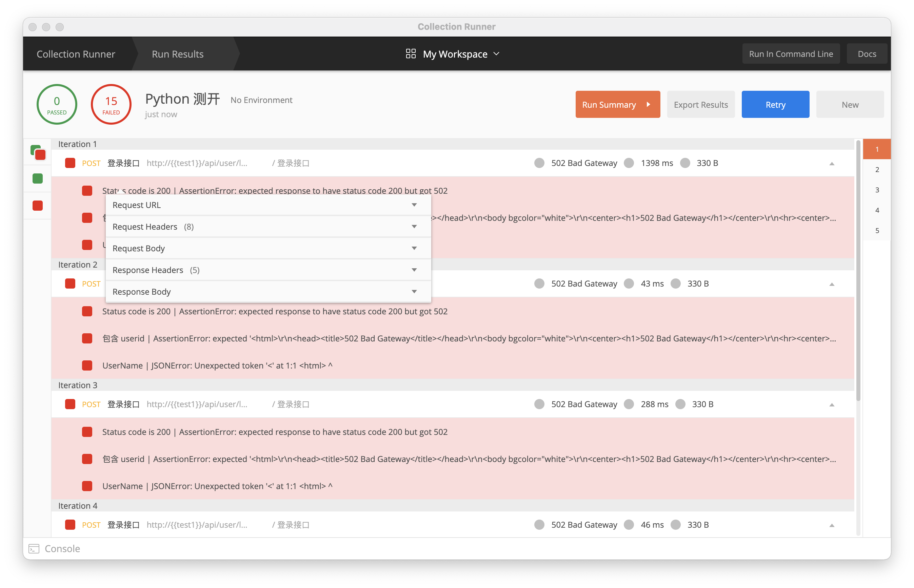Viewport: 914px width, 588px height.
Task: Click the workspace grid icon
Action: [x=410, y=54]
